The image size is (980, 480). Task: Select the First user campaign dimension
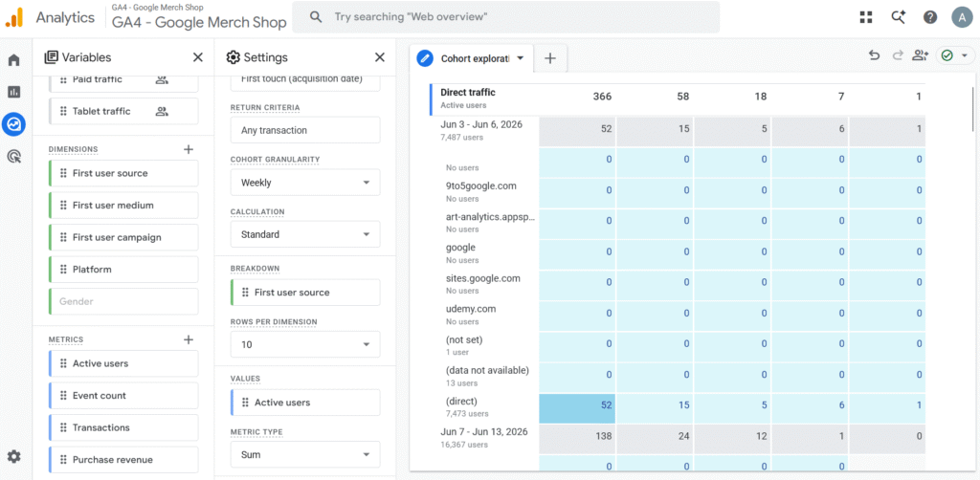tap(123, 237)
